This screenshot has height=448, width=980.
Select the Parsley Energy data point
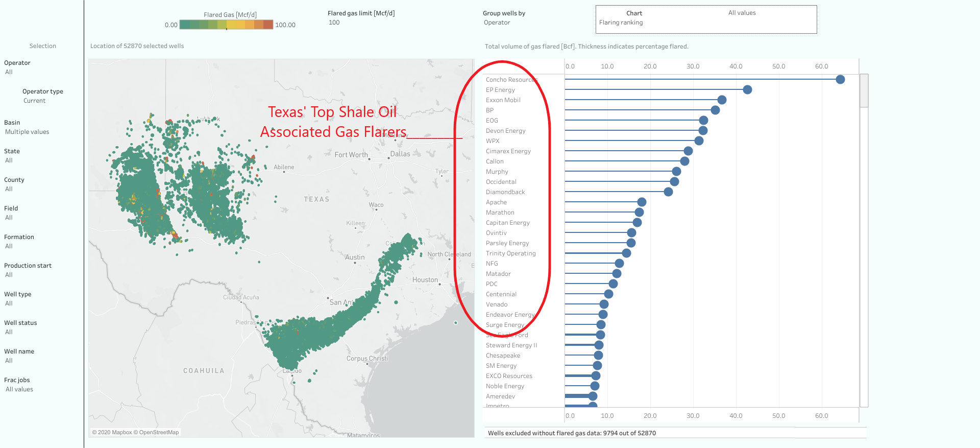pos(631,243)
